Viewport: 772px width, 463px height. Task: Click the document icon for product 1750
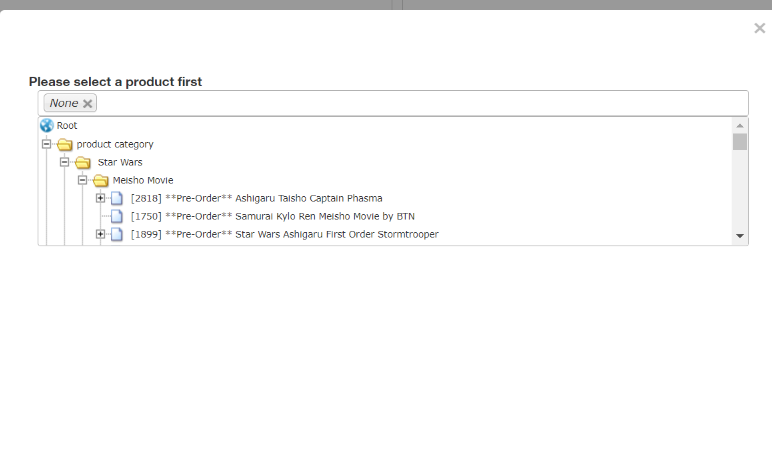(x=117, y=216)
